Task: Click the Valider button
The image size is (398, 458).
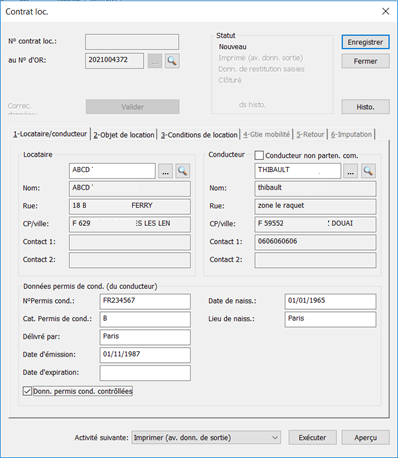Action: (133, 107)
